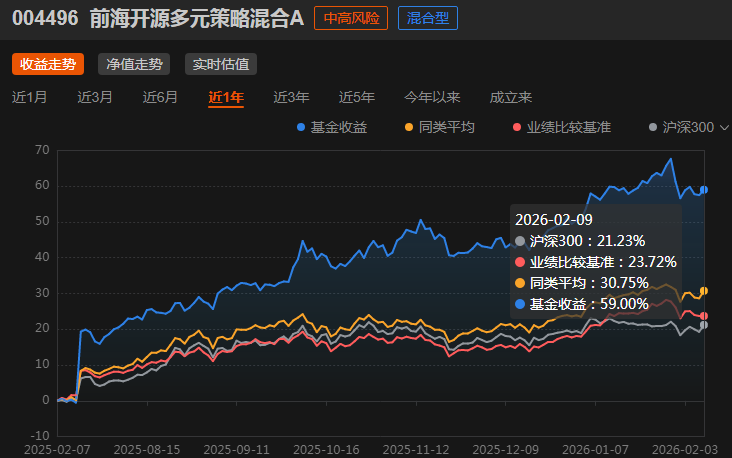Click the y-axis label 60
Viewport: 732px width, 458px height.
(42, 185)
